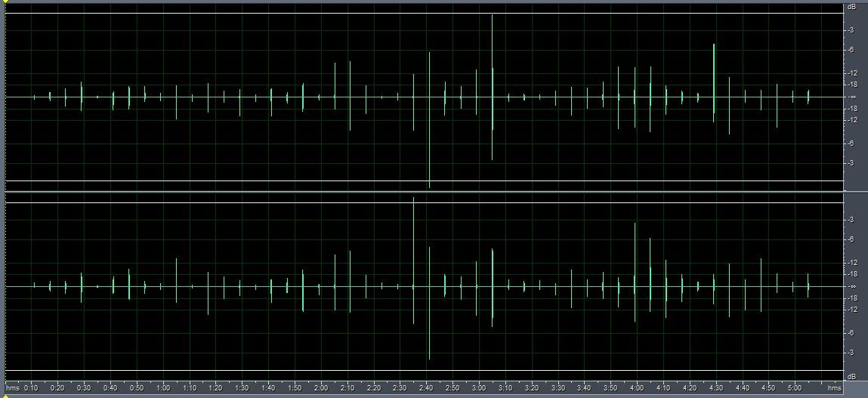Click the 0:20 label on the time ruler
This screenshot has width=868, height=398.
pos(57,389)
